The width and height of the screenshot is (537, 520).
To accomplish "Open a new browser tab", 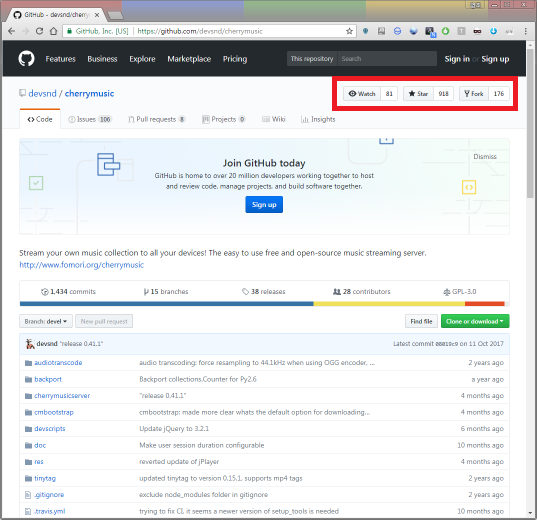I will point(115,15).
